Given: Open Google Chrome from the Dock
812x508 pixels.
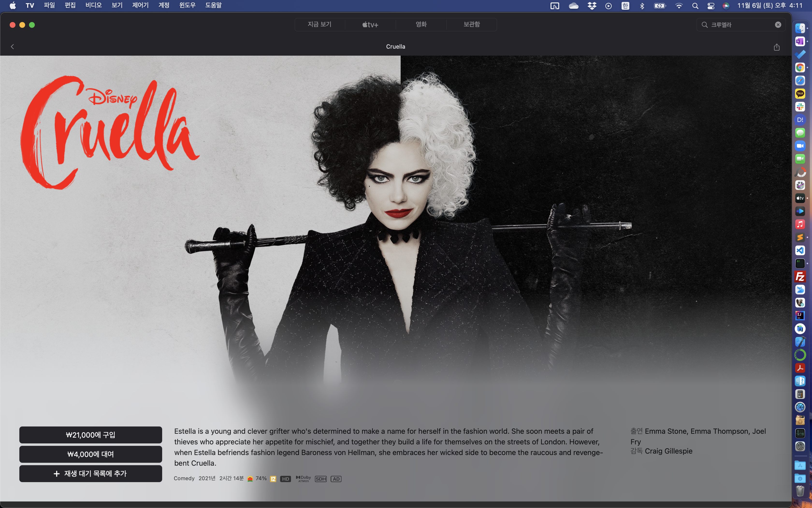Looking at the screenshot, I should pyautogui.click(x=800, y=67).
